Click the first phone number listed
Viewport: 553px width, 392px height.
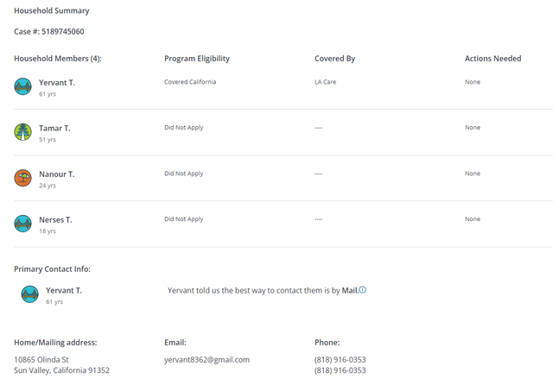point(340,359)
